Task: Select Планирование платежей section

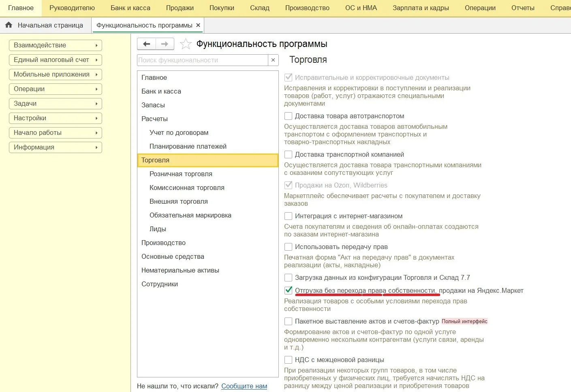Action: [208, 146]
